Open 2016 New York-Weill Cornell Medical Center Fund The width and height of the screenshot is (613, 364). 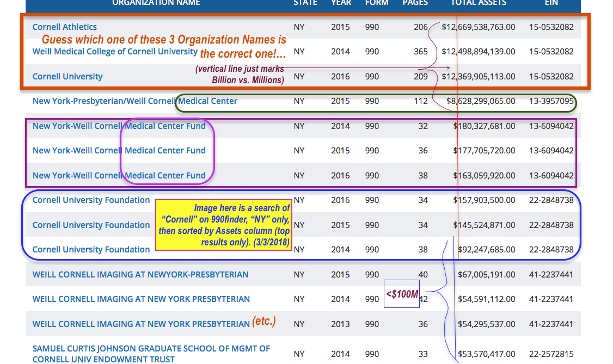pos(119,176)
